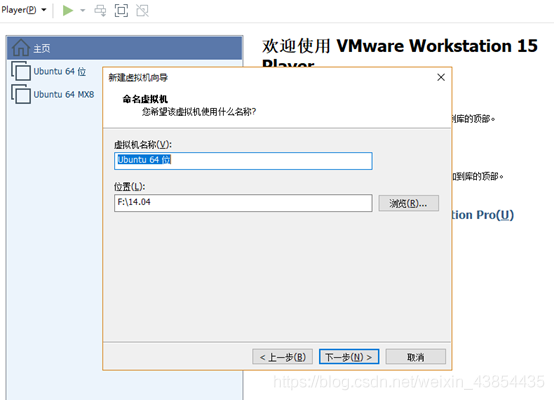Open the Player(P) menu

[x=24, y=10]
